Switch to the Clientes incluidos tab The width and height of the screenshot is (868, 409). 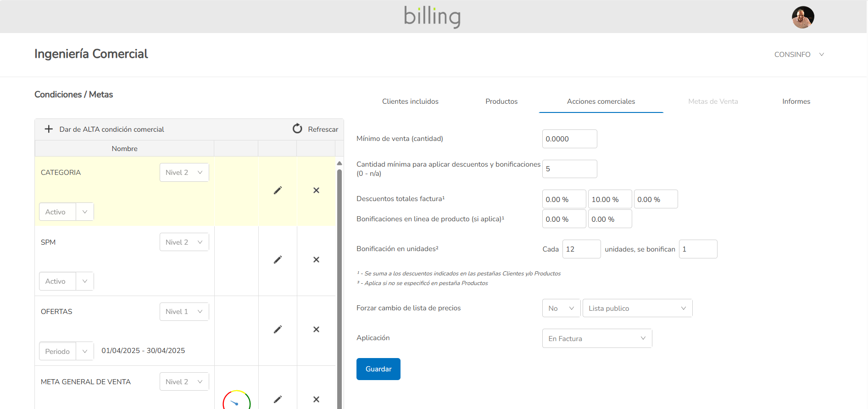(x=410, y=101)
